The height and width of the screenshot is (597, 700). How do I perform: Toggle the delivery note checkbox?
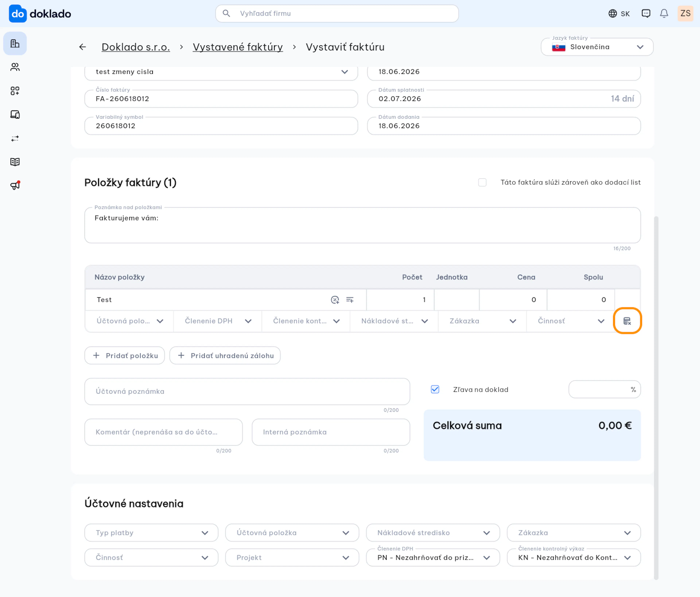point(482,183)
